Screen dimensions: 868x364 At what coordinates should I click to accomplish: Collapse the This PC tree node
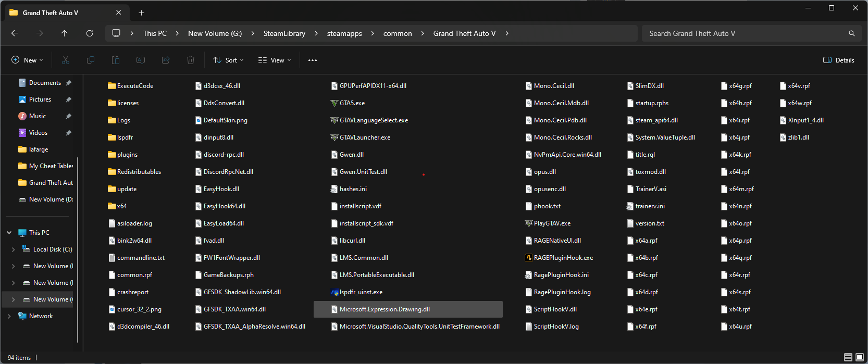(9, 233)
